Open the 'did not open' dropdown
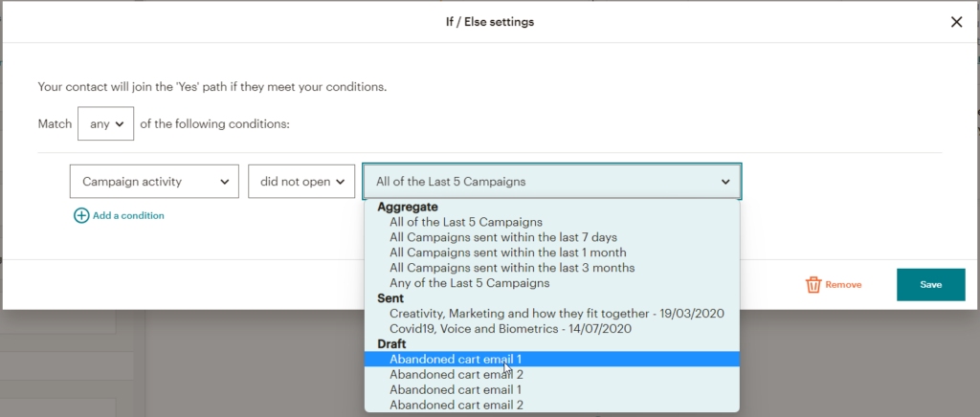Screen dimensions: 980x417 tap(301, 182)
